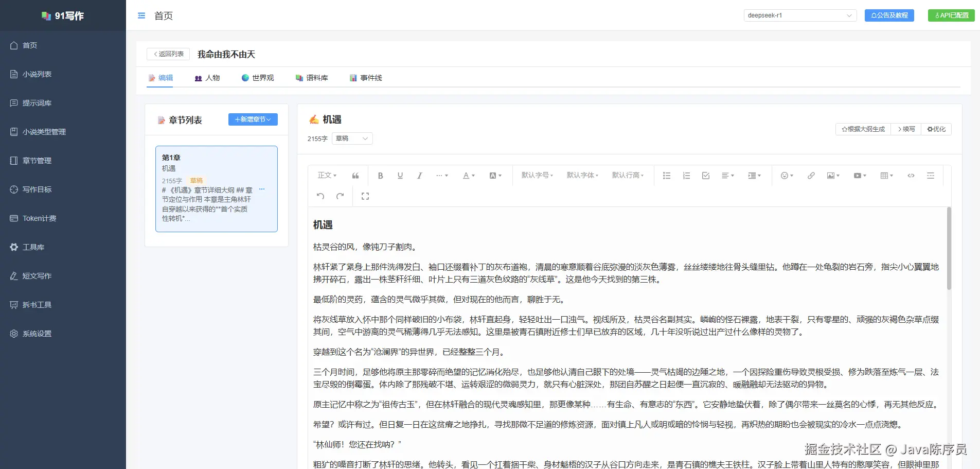Change the 草稿 chapter status dropdown
The image size is (980, 469).
pos(352,138)
